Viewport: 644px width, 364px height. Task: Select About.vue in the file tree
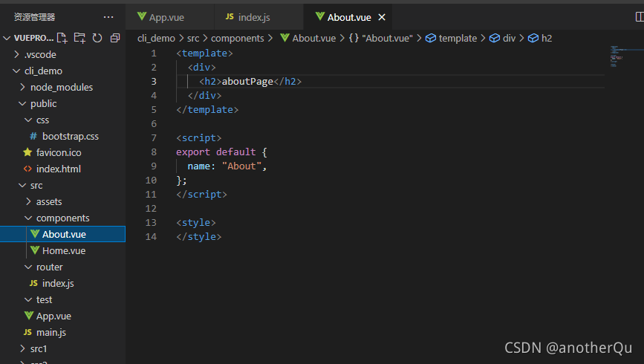pos(62,234)
